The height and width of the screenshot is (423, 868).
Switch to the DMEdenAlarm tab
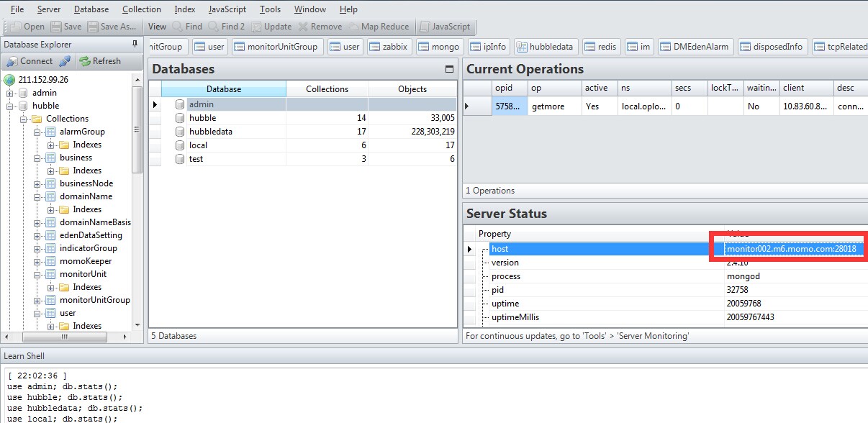695,47
